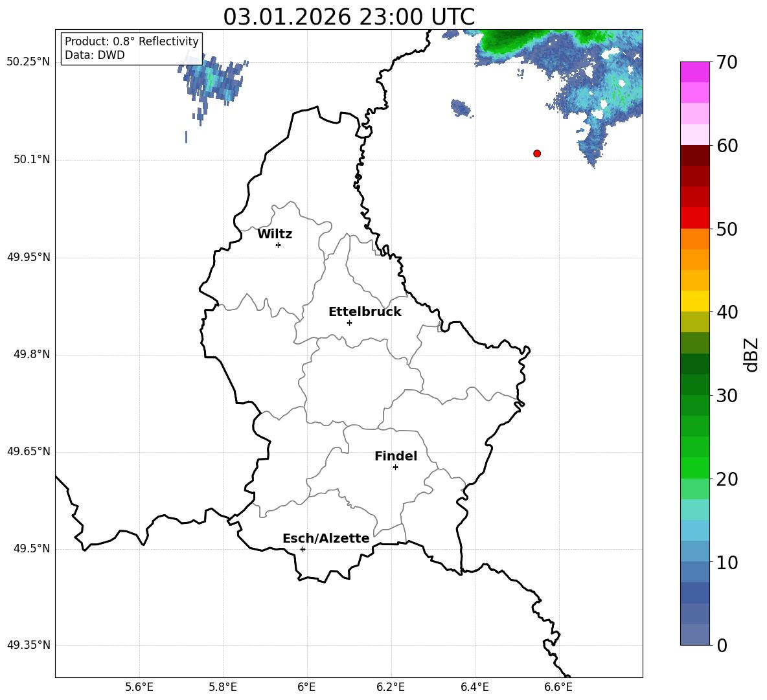Viewport: 767px width, 700px height.
Task: Click the dark red colorbar segment below 60
Action: [x=694, y=155]
